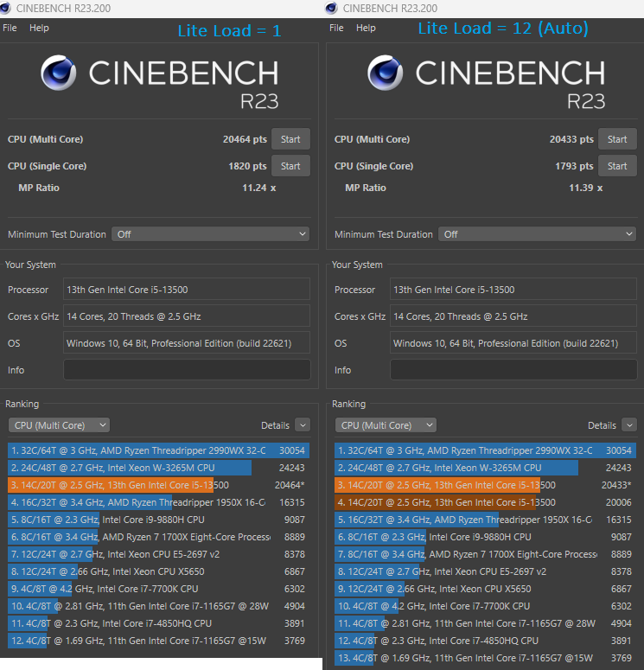Click 20433 pts Multi Core score, right window

pyautogui.click(x=571, y=139)
